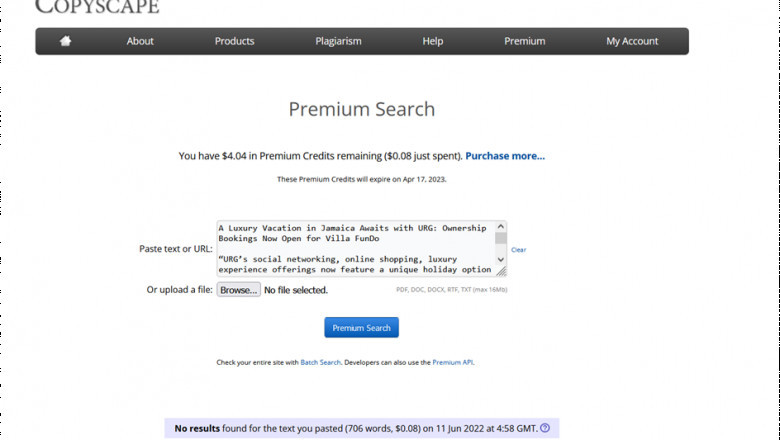Click the 'No file selected' label
780x440 pixels.
tap(296, 290)
